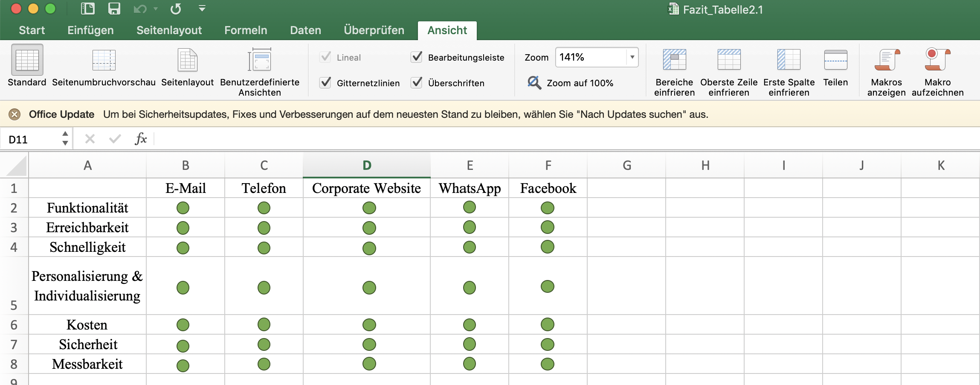
Task: Open Benutzerdefinierte Ansichten
Action: click(259, 61)
